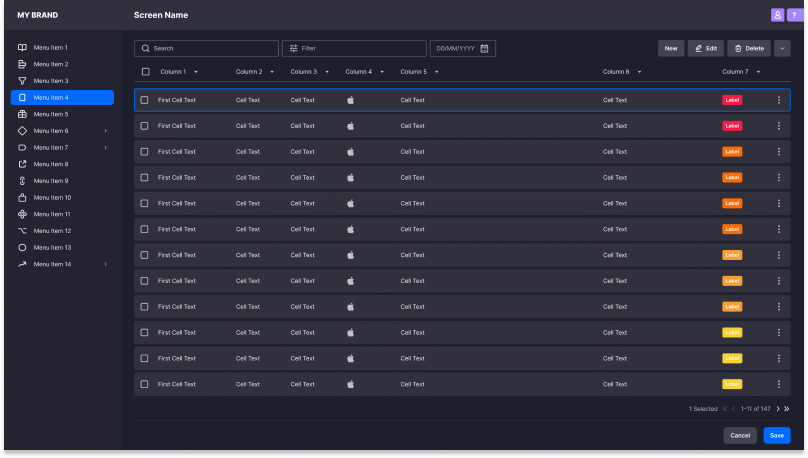Open the three-dot menu on first row

tap(779, 100)
